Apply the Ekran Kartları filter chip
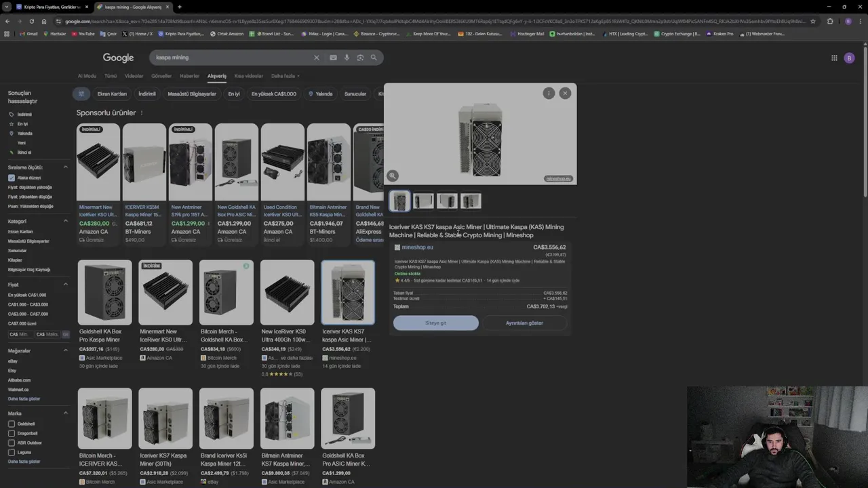The height and width of the screenshot is (488, 868). [112, 94]
